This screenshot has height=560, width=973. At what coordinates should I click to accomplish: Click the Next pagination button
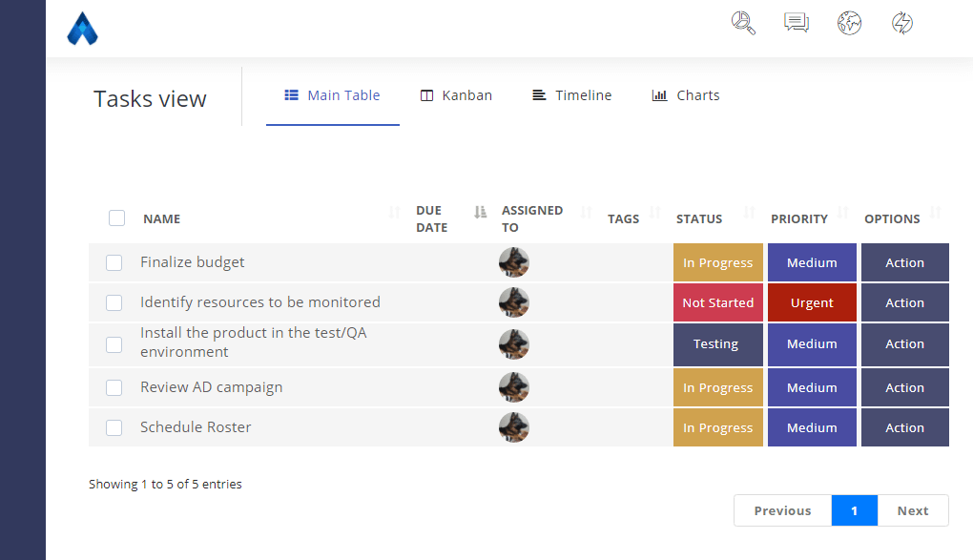click(912, 510)
